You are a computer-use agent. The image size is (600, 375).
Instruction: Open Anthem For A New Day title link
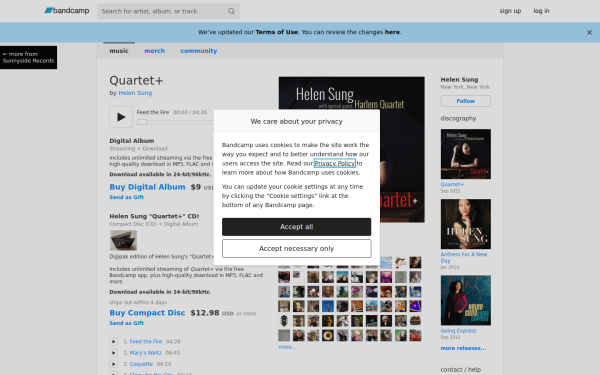(464, 257)
